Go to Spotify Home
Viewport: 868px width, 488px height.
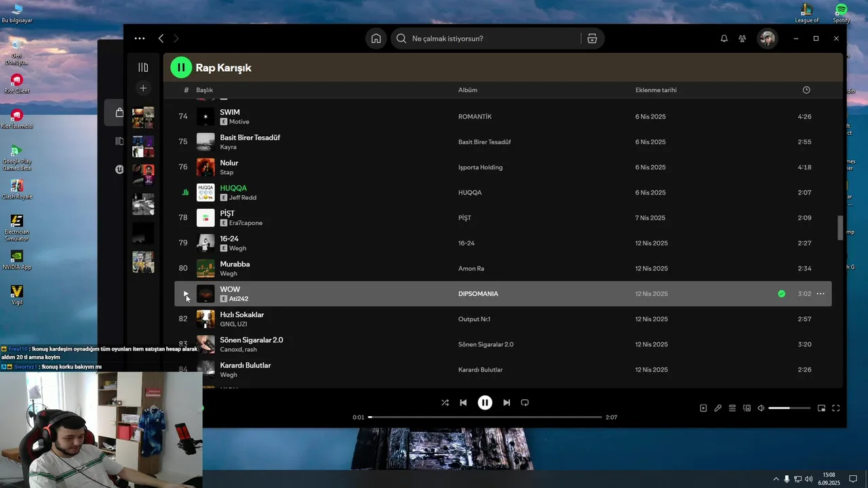pos(376,39)
